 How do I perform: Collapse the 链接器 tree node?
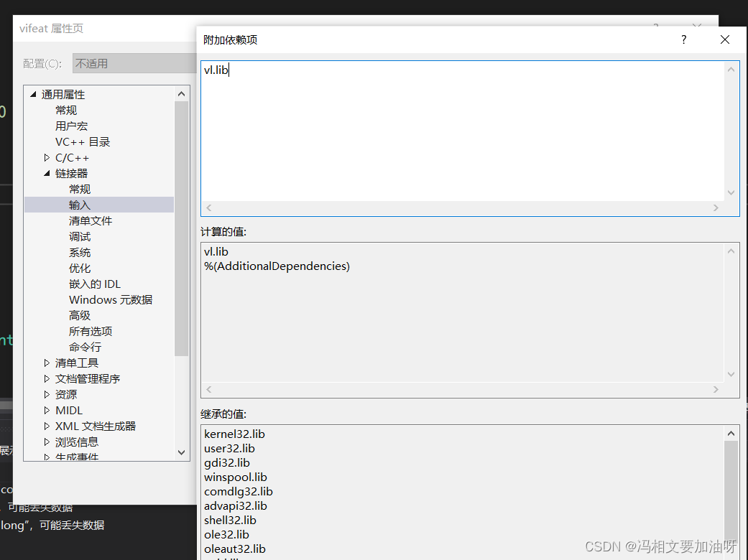47,174
